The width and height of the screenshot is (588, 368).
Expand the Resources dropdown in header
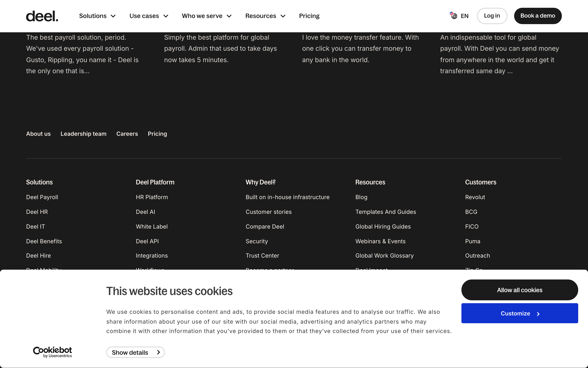(265, 16)
